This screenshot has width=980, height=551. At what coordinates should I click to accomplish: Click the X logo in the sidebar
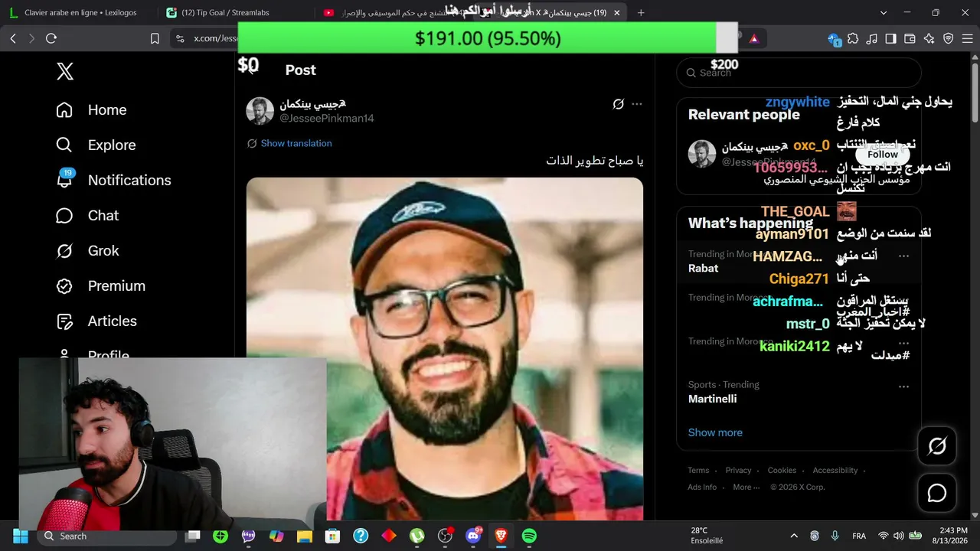point(65,71)
